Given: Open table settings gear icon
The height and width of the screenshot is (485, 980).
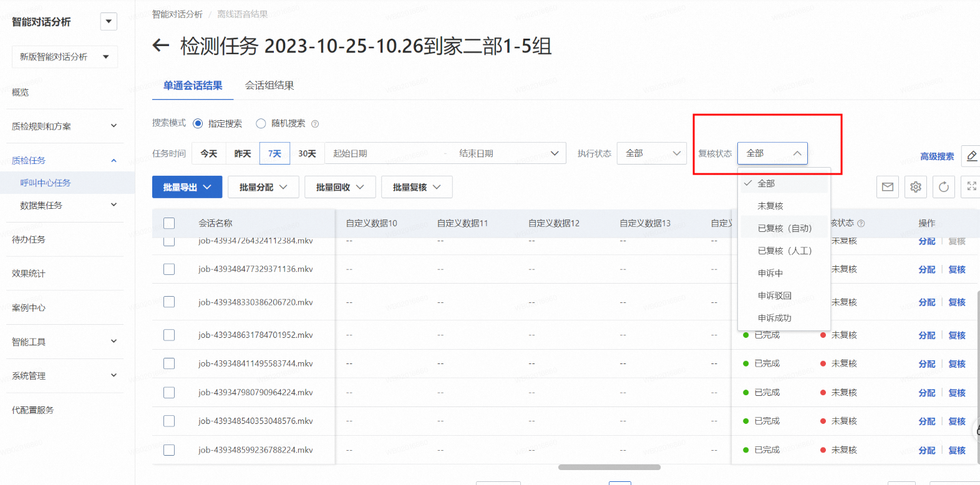Looking at the screenshot, I should click(916, 187).
